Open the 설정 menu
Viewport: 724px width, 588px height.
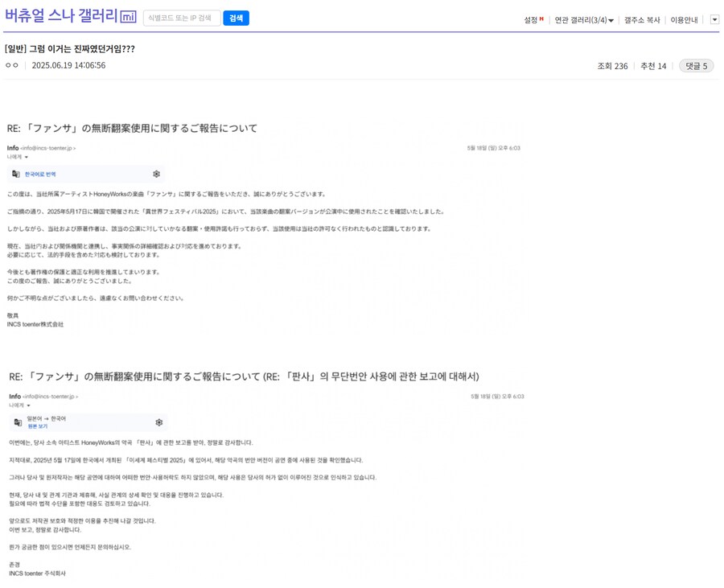[x=530, y=20]
